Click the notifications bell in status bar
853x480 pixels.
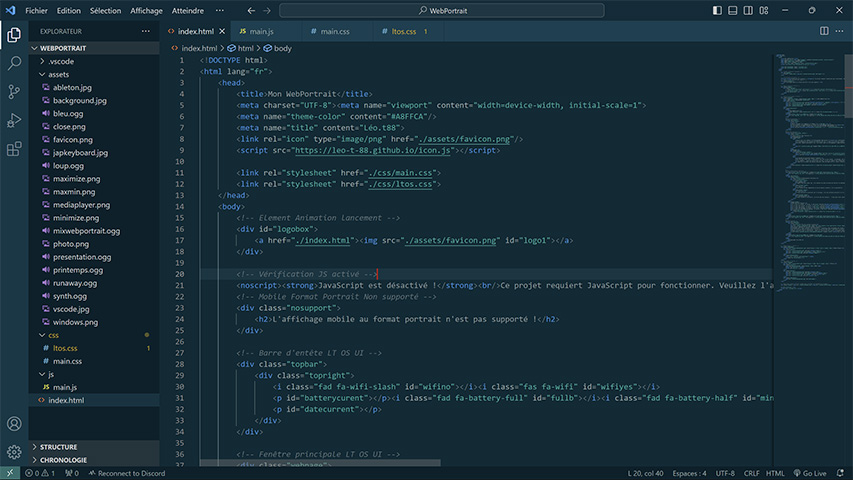(x=840, y=473)
